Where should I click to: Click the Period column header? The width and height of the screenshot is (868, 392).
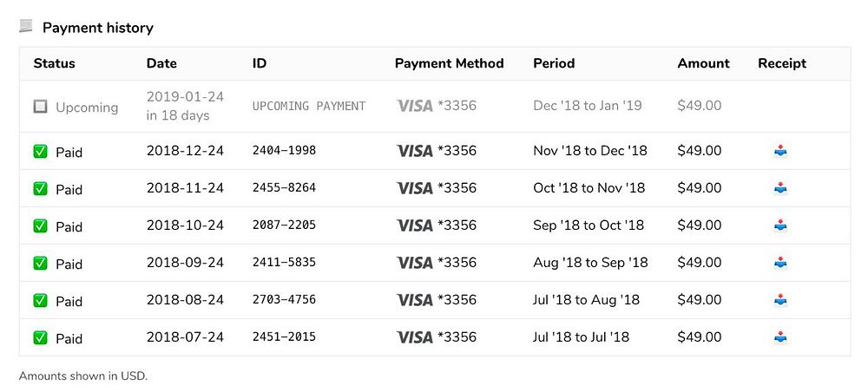coord(554,63)
